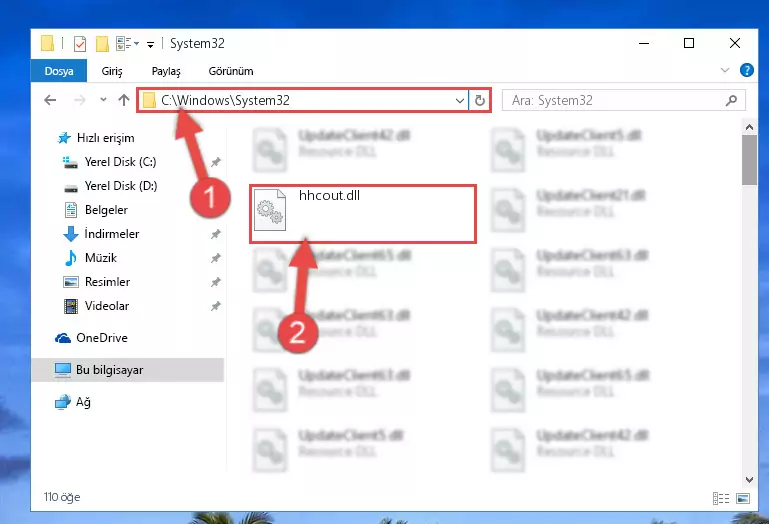Minimize the System32 window
Viewport: 769px width, 524px height.
pyautogui.click(x=644, y=43)
